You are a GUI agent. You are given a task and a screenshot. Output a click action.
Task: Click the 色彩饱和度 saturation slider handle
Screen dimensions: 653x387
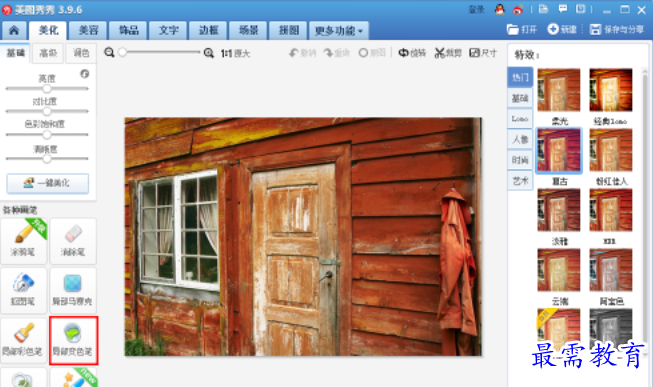pos(47,135)
